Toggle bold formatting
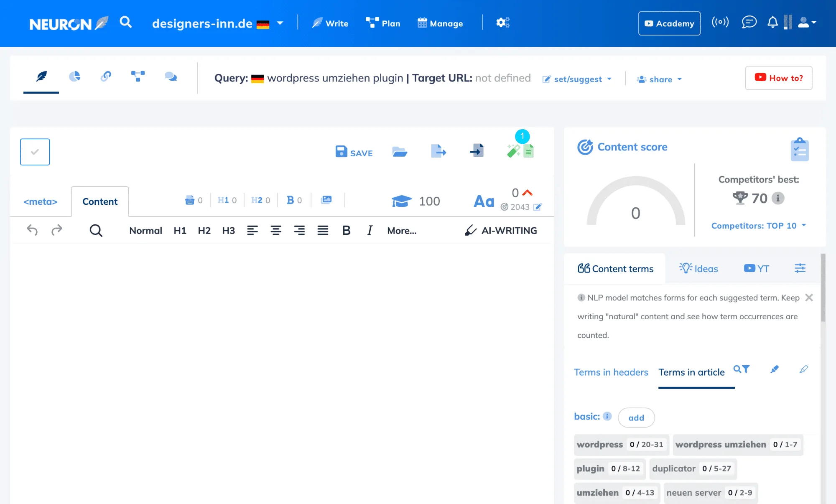This screenshot has width=836, height=504. [346, 231]
